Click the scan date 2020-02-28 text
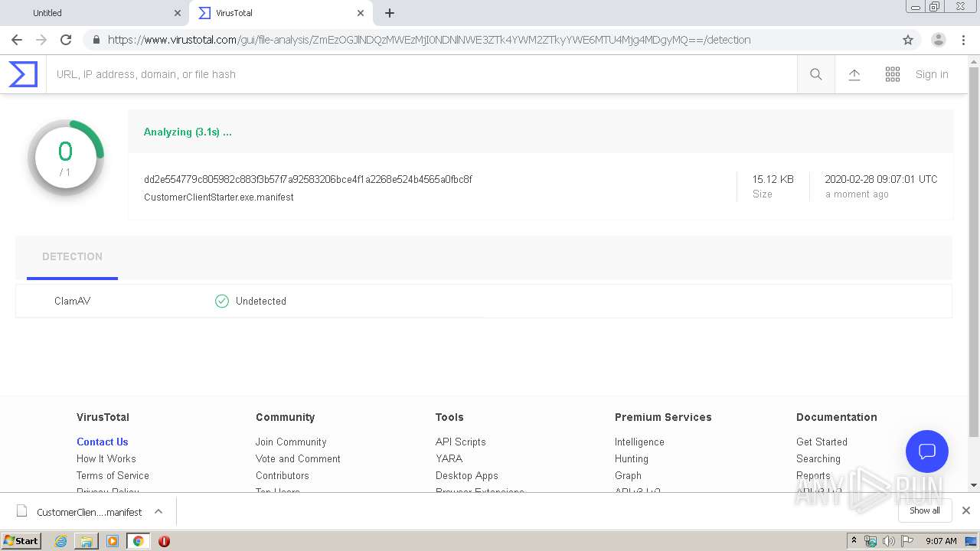This screenshot has height=551, width=980. coord(880,180)
